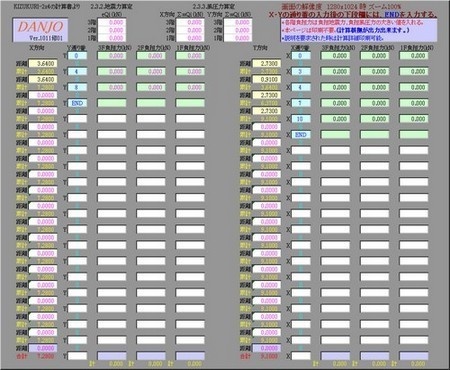This screenshot has height=370, width=450.
Task: Click the Y通り番 column header
Action: click(76, 48)
